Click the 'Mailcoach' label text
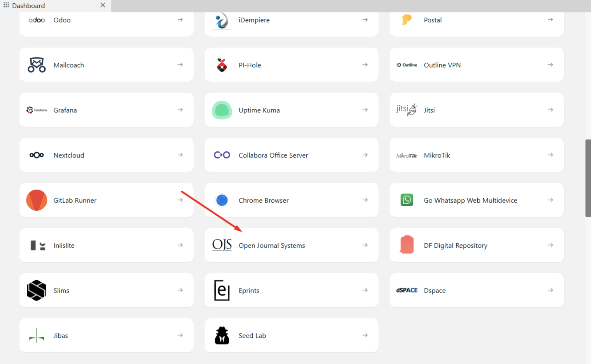The width and height of the screenshot is (591, 364). 69,65
